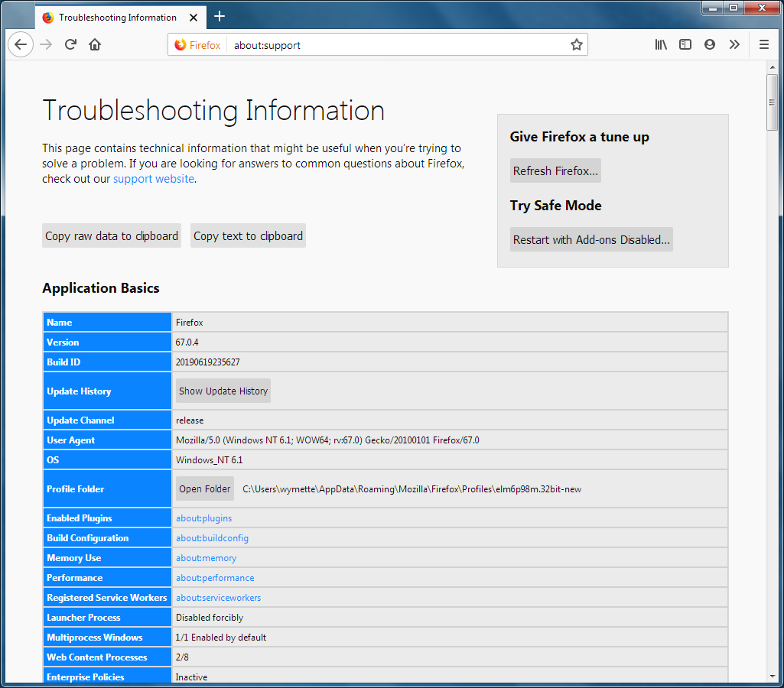This screenshot has height=688, width=784.
Task: Click the address bar URL field
Action: pos(398,45)
